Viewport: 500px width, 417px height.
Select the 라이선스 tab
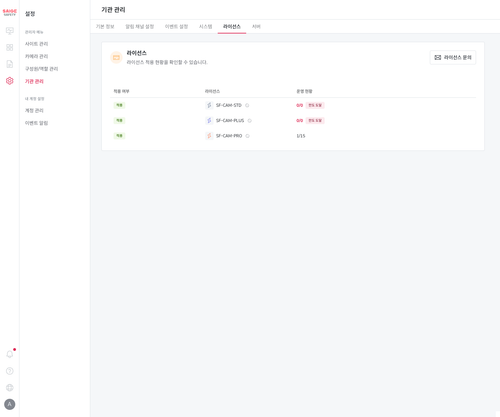(232, 27)
